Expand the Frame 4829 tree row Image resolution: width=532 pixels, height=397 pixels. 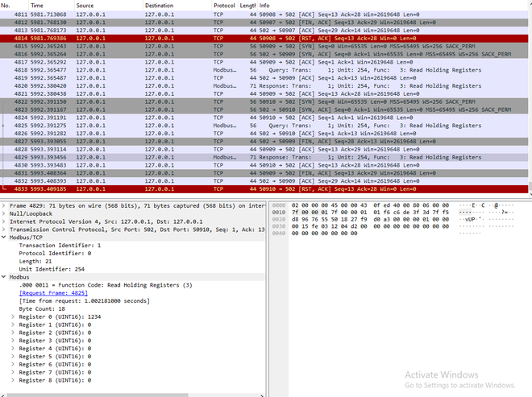pyautogui.click(x=4, y=206)
